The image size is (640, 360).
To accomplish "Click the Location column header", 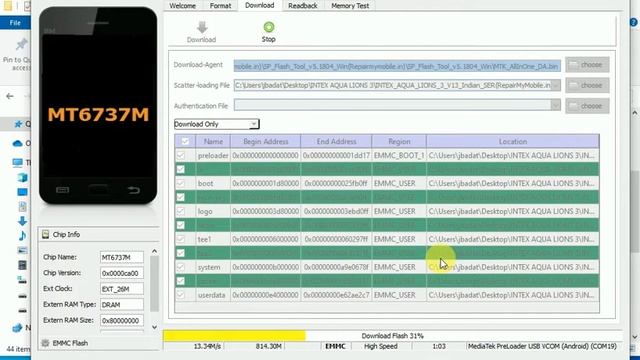I will click(x=513, y=141).
